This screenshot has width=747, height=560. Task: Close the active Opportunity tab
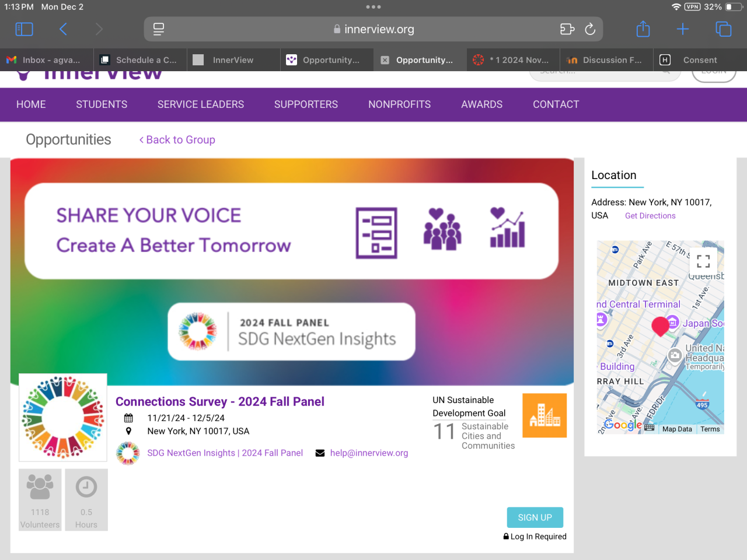385,60
